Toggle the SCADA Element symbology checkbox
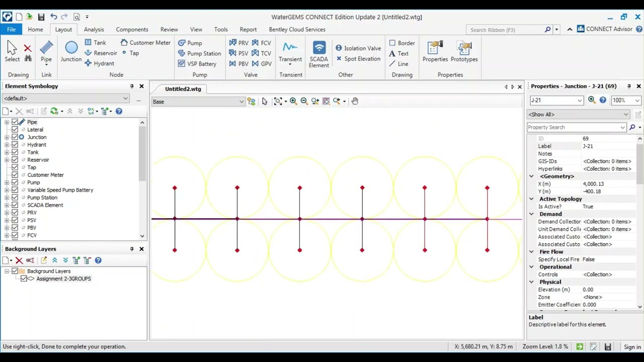The width and height of the screenshot is (644, 362). [15, 205]
